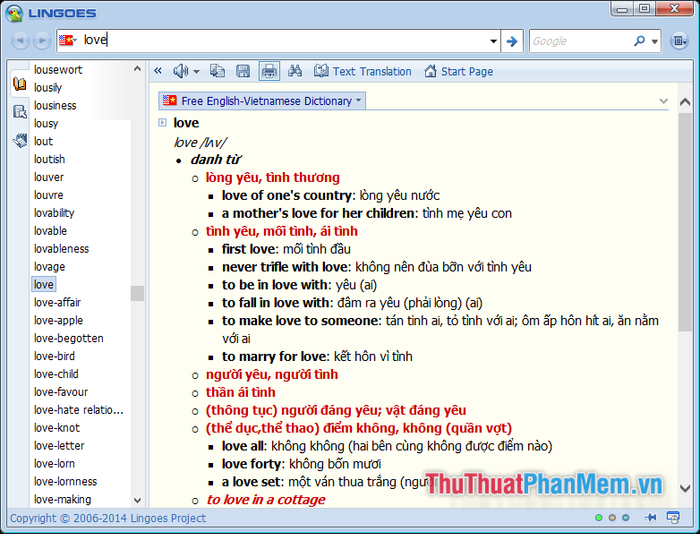
Task: Click the pin icon in status bar
Action: pyautogui.click(x=650, y=518)
